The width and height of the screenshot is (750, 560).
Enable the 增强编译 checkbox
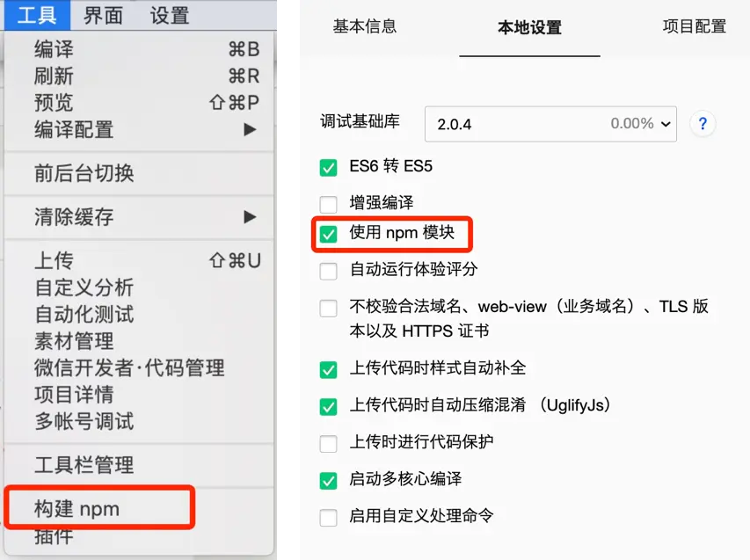tap(328, 204)
